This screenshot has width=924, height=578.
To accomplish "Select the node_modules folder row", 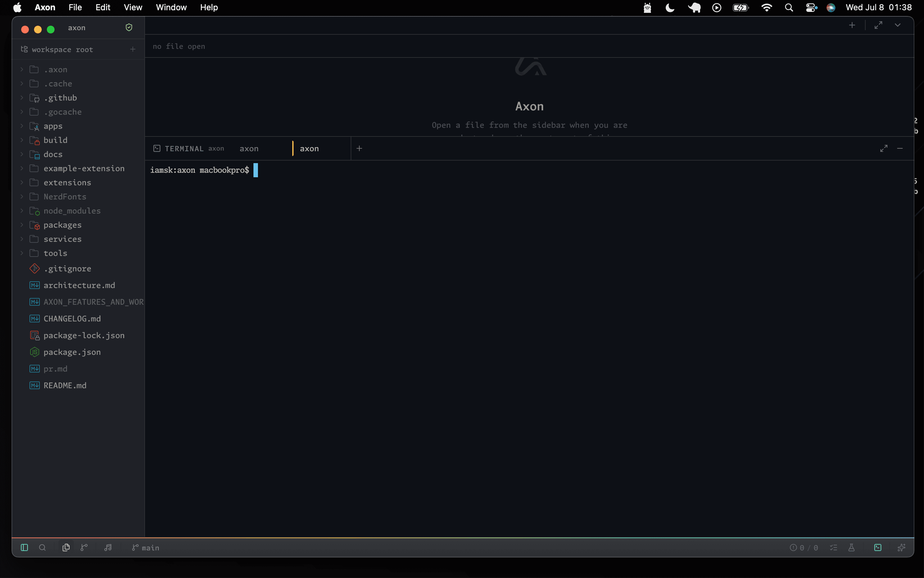I will pyautogui.click(x=78, y=211).
